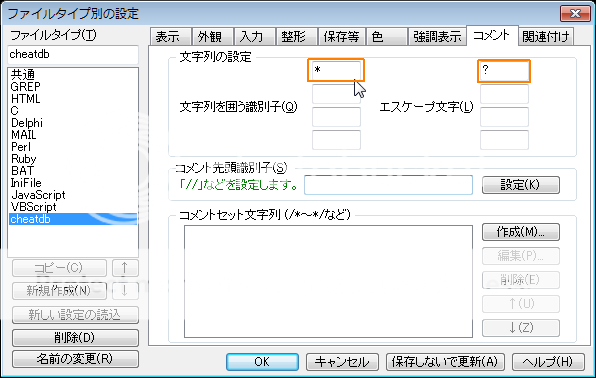Image resolution: width=596 pixels, height=378 pixels.
Task: Click the キャンセル button
Action: tap(342, 362)
